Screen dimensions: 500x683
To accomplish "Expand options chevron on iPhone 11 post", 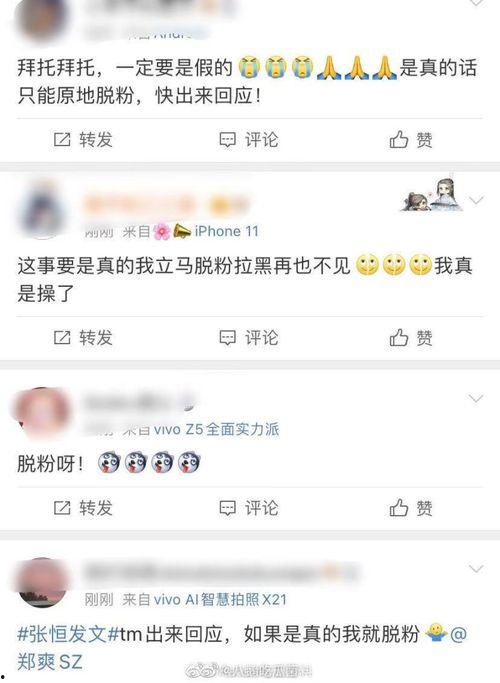I will point(476,200).
